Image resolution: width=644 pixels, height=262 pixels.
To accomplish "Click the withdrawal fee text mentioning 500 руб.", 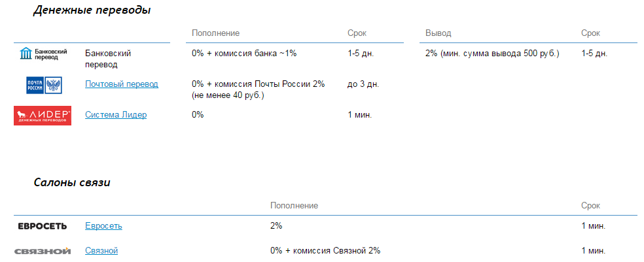I will 492,54.
